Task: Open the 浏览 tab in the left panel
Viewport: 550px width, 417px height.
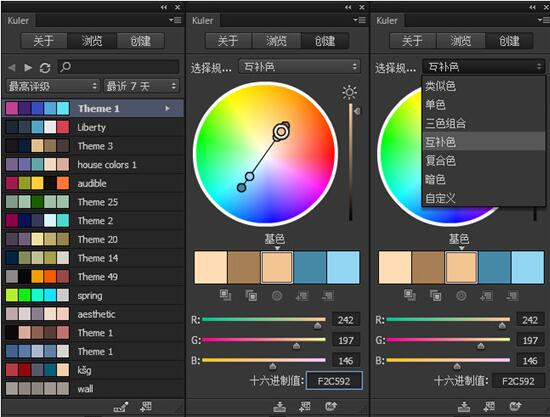Action: pyautogui.click(x=92, y=41)
